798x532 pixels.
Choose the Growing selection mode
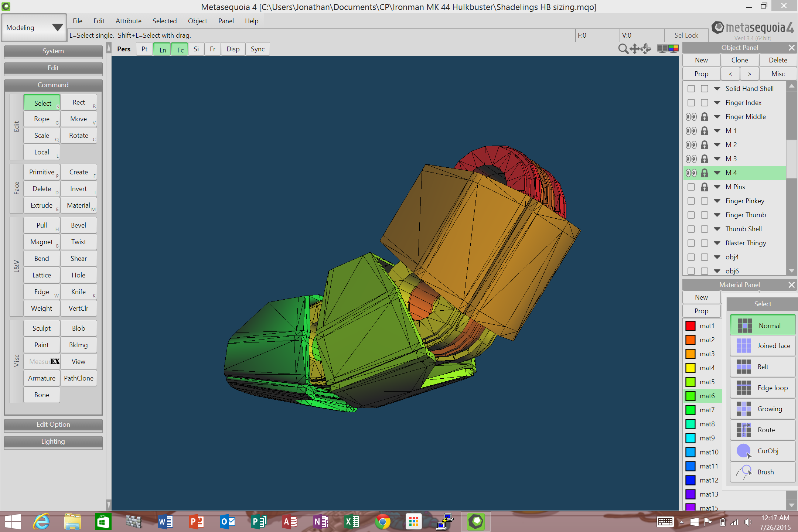click(x=763, y=409)
